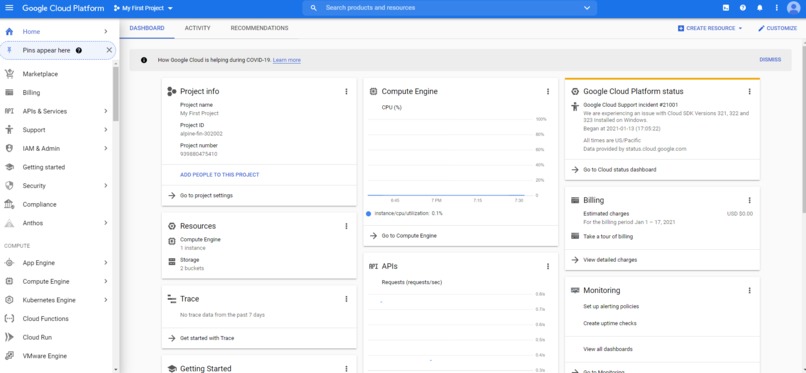Expand Kubernetes Engine submenu chevron

105,300
